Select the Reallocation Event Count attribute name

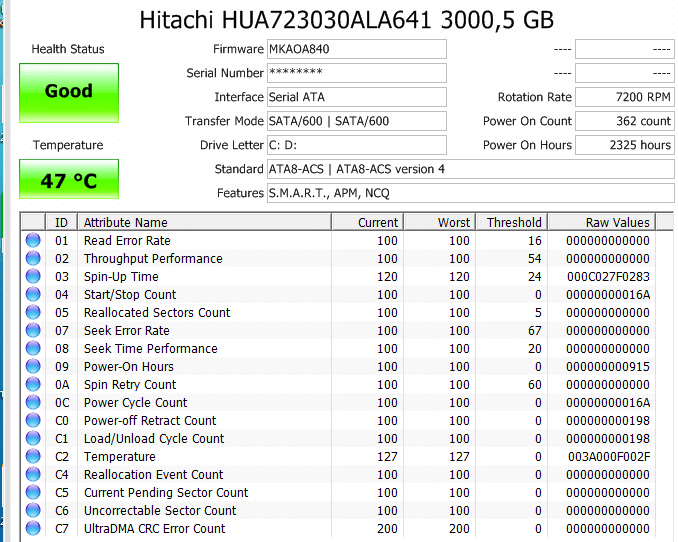click(153, 475)
